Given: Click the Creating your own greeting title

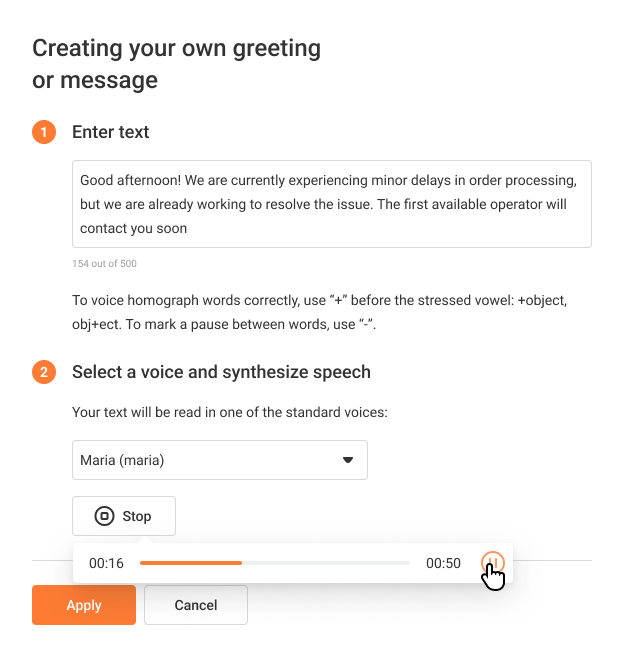Looking at the screenshot, I should tap(176, 64).
